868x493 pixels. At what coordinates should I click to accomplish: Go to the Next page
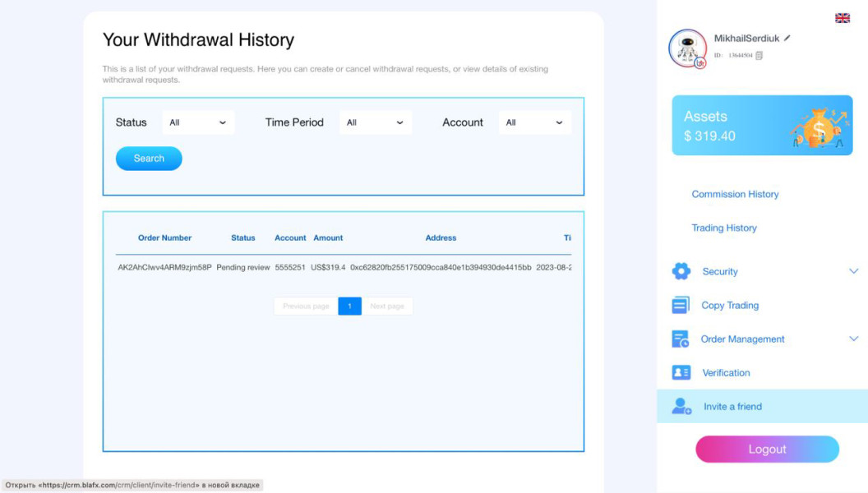coord(387,306)
